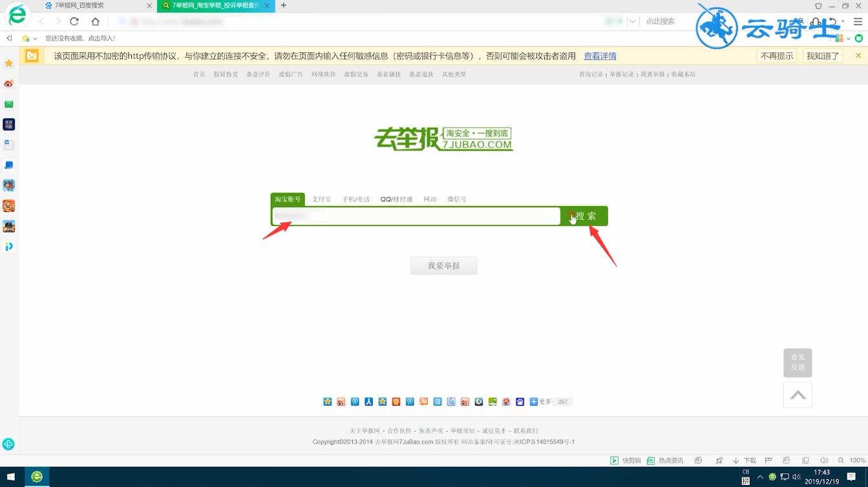Image resolution: width=868 pixels, height=487 pixels.
Task: Open the 关于举报网 footer link
Action: 365,431
